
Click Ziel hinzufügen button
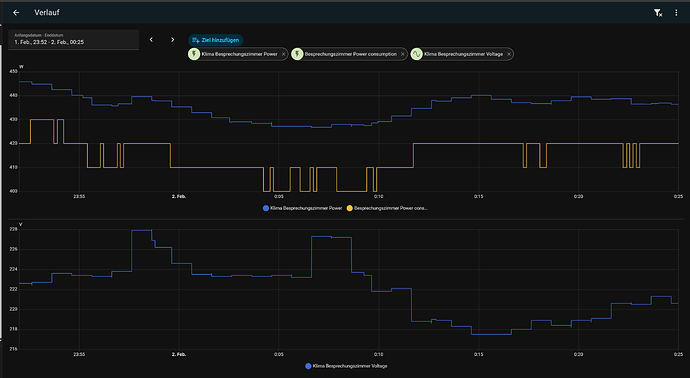216,40
